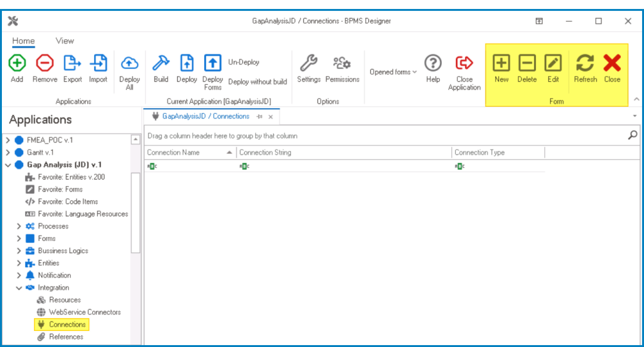The width and height of the screenshot is (644, 347).
Task: Select Favorite: Language Resources item
Action: point(83,214)
